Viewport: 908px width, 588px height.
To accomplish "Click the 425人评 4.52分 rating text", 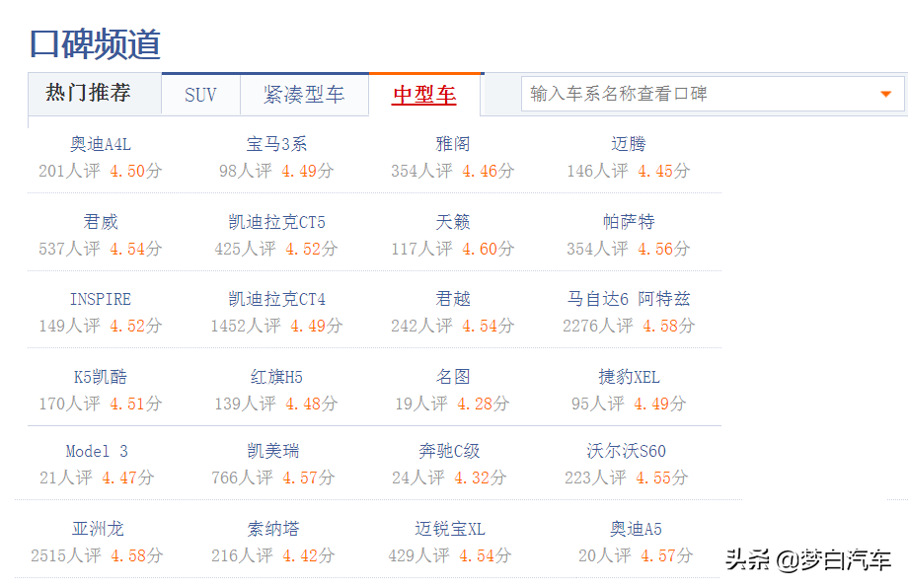I will 276,249.
